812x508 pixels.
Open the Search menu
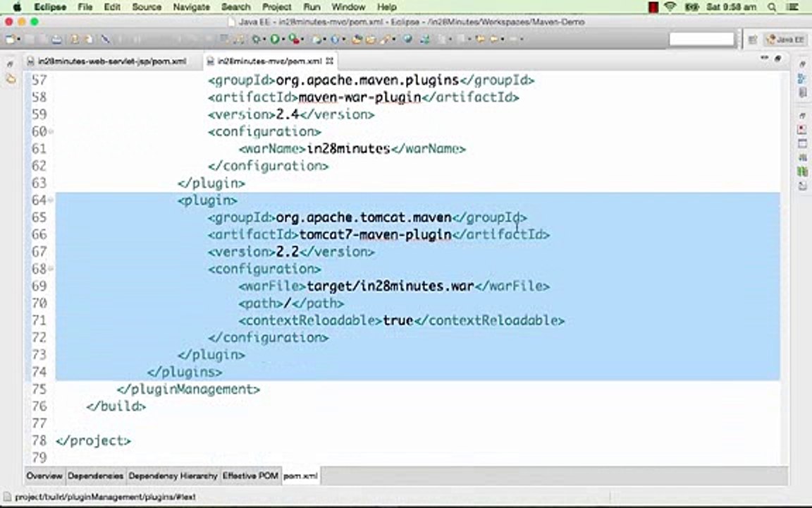236,7
